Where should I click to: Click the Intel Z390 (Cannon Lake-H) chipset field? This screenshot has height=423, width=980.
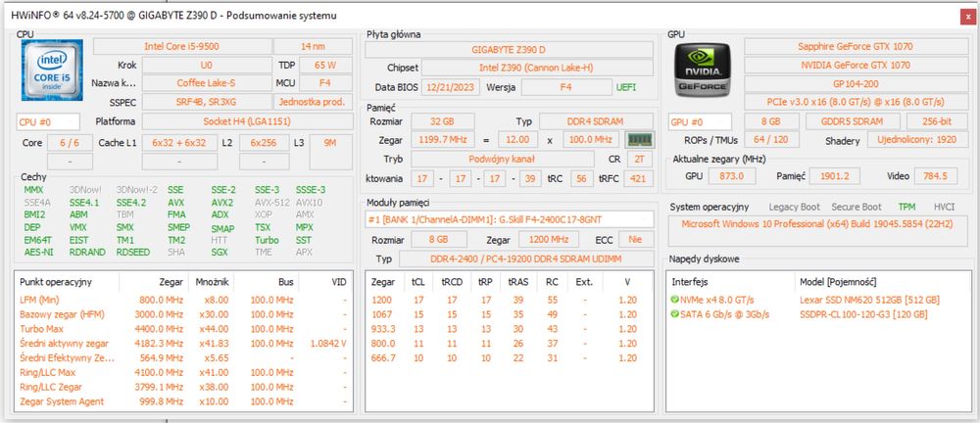point(537,68)
